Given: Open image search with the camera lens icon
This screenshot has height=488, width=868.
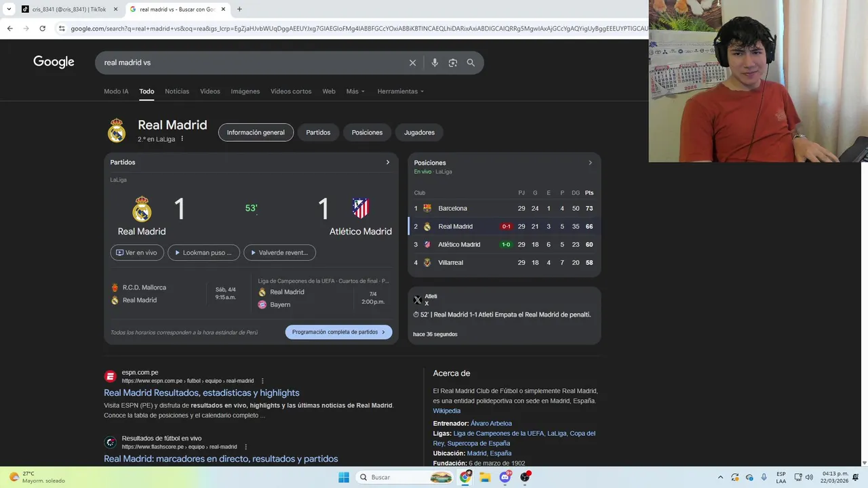Looking at the screenshot, I should (452, 62).
